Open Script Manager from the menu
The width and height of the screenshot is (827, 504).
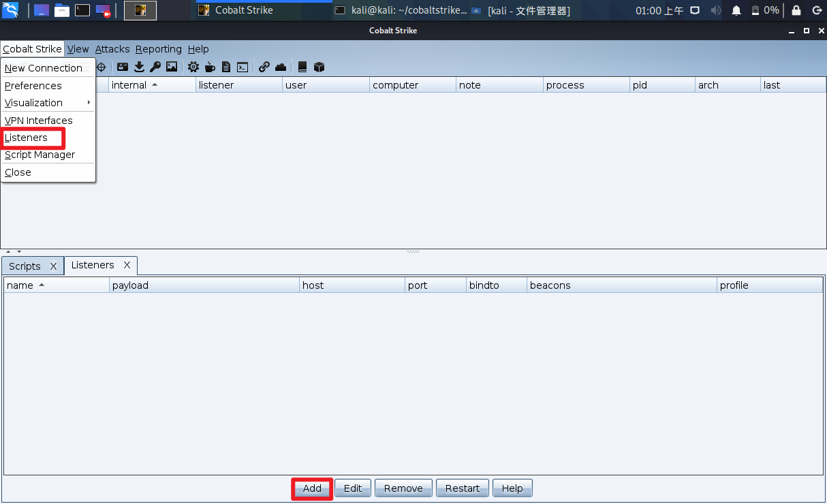coord(48,155)
